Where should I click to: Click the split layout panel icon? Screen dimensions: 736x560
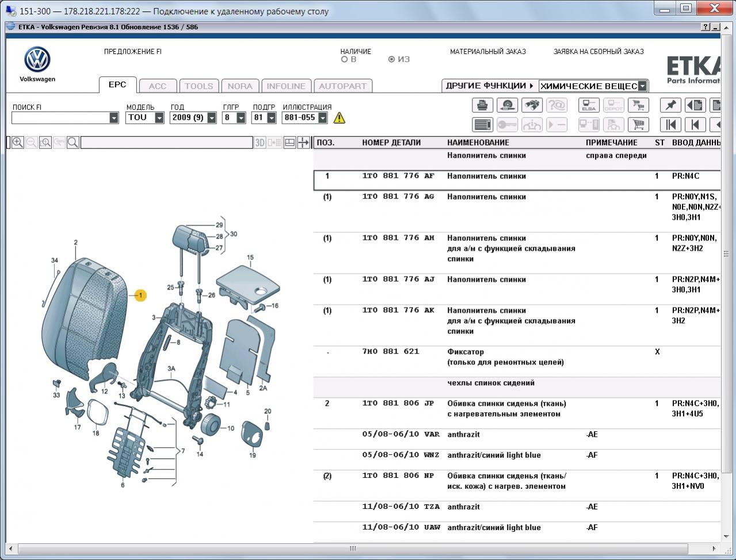pyautogui.click(x=290, y=143)
